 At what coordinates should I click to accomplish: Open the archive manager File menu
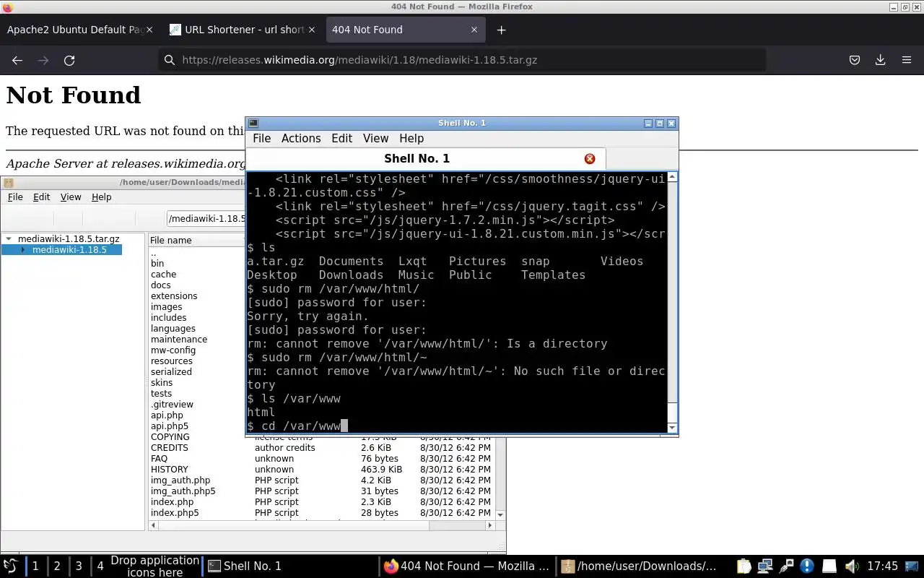15,197
